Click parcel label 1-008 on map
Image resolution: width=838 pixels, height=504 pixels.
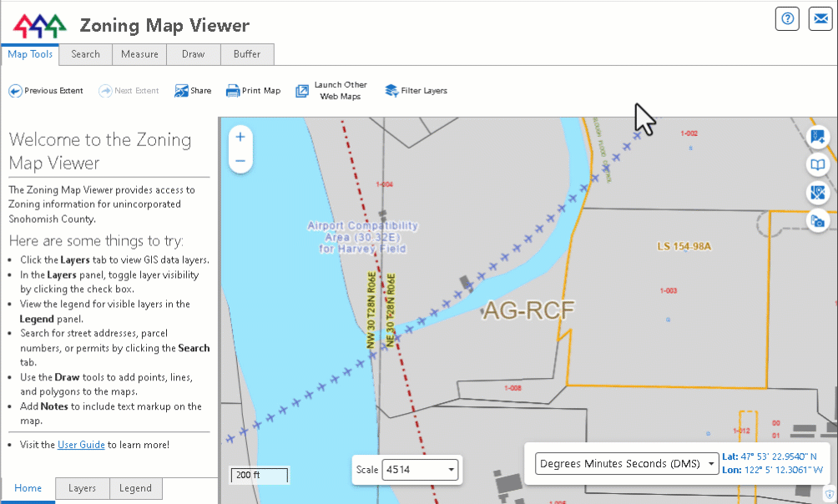[x=512, y=388]
